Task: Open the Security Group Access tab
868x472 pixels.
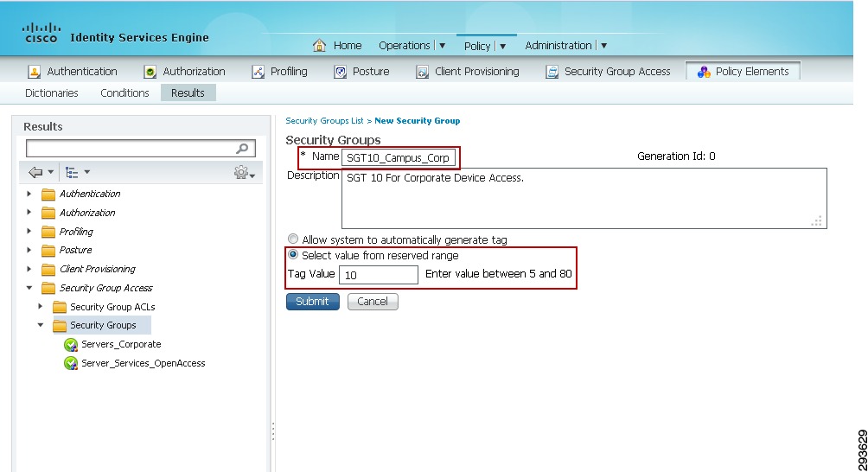Action: coord(608,72)
